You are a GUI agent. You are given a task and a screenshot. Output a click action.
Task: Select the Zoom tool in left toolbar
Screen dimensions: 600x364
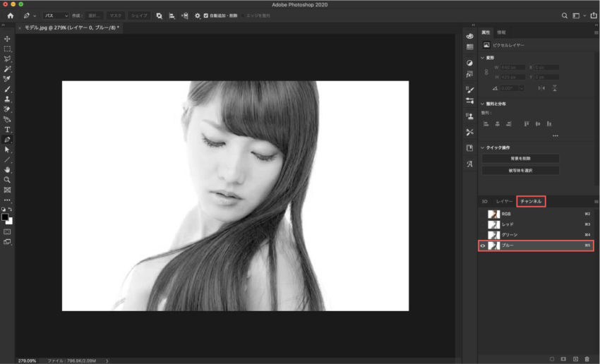pos(7,180)
